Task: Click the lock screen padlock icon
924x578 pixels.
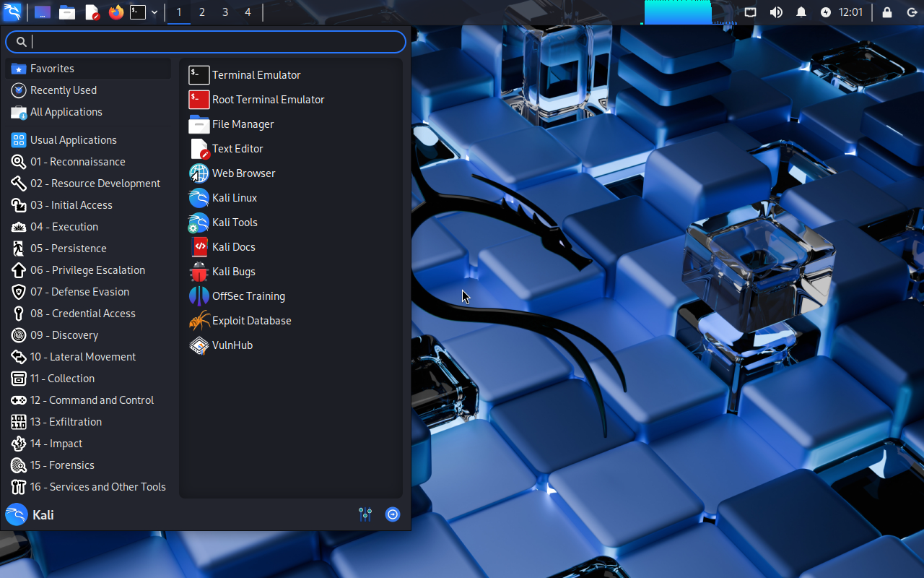Action: (x=887, y=12)
